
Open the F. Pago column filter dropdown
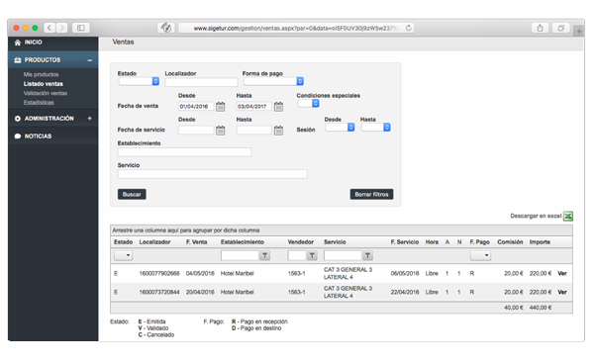[x=480, y=255]
